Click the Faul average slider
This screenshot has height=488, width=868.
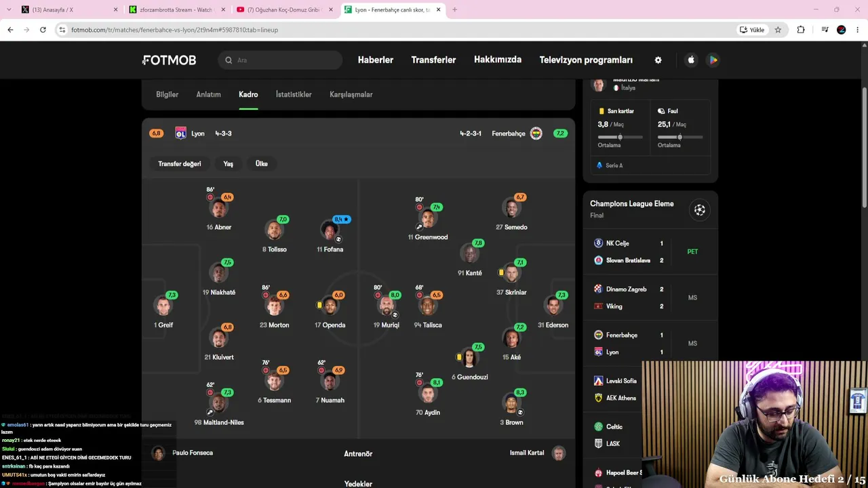click(x=679, y=137)
